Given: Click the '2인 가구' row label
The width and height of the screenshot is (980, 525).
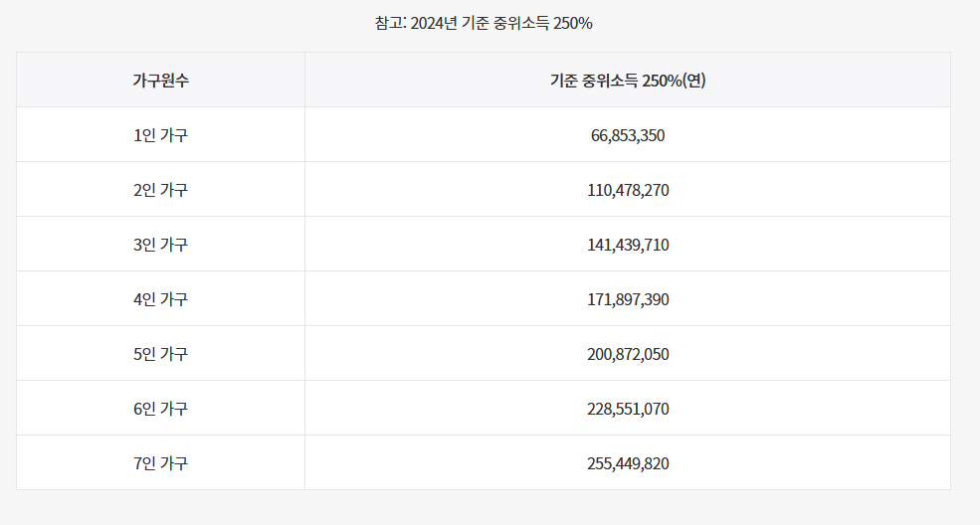Looking at the screenshot, I should pyautogui.click(x=160, y=190).
